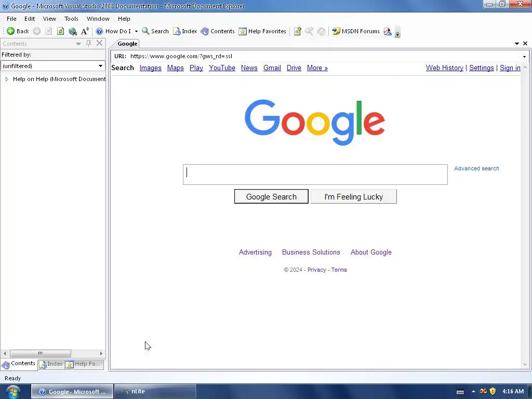This screenshot has height=399, width=532.
Task: Switch to the Help Favorites bottom tab
Action: (84, 364)
